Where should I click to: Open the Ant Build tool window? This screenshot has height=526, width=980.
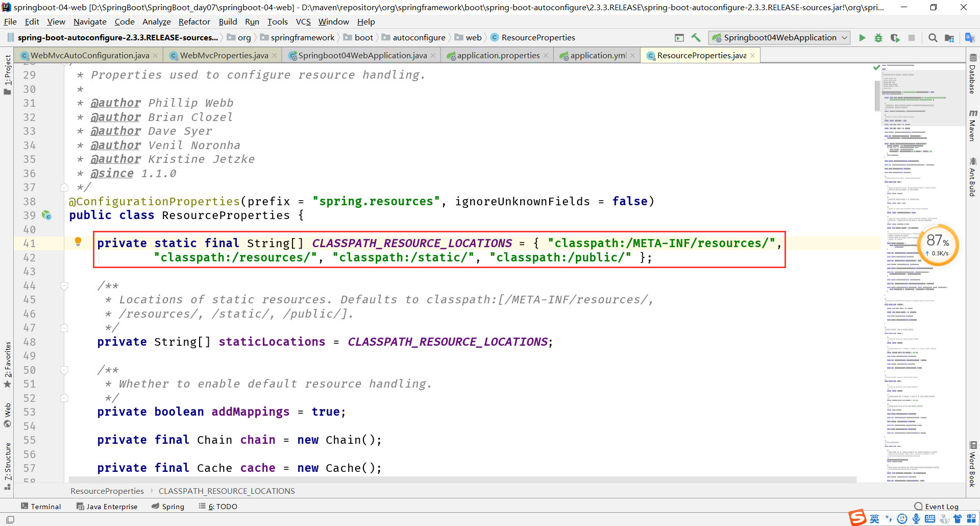973,177
